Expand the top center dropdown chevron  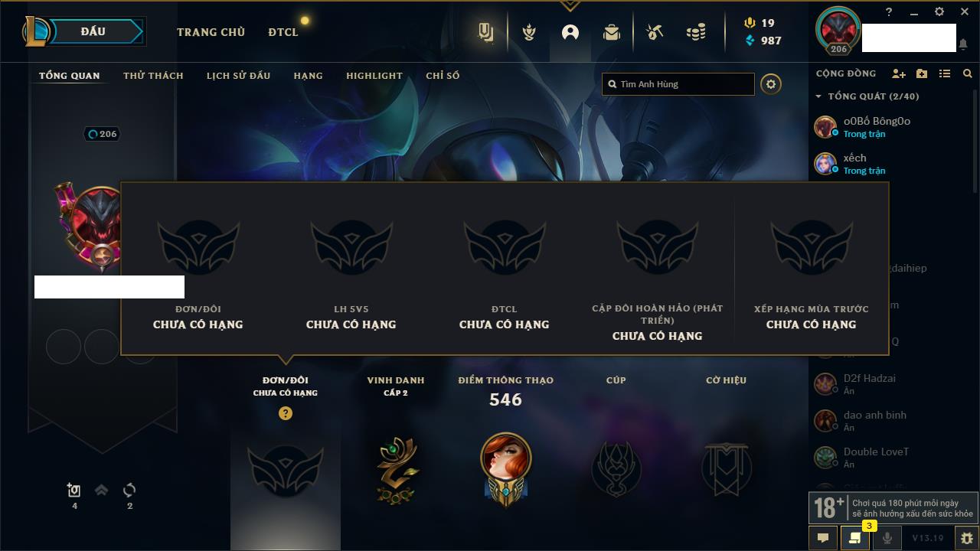(570, 6)
